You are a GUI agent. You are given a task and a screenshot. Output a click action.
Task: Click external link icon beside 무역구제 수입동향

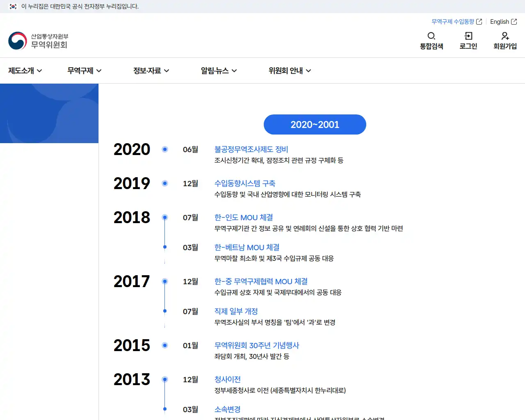479,22
